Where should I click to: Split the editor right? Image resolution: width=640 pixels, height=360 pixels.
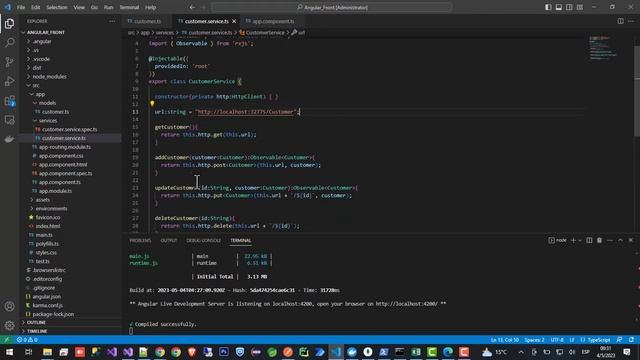(x=620, y=21)
